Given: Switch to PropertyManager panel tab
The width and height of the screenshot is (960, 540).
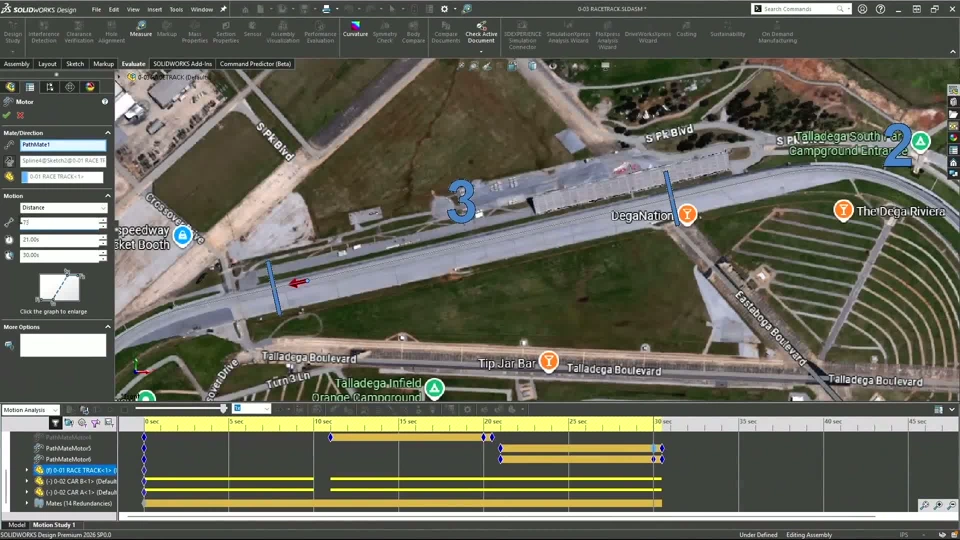Looking at the screenshot, I should point(30,87).
